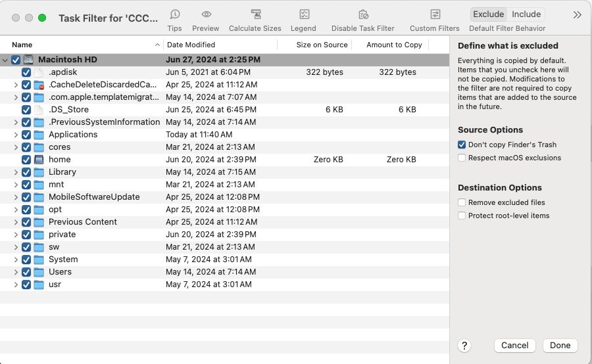Expand the .PreviousSystemInformation folder
592x364 pixels.
tap(16, 122)
